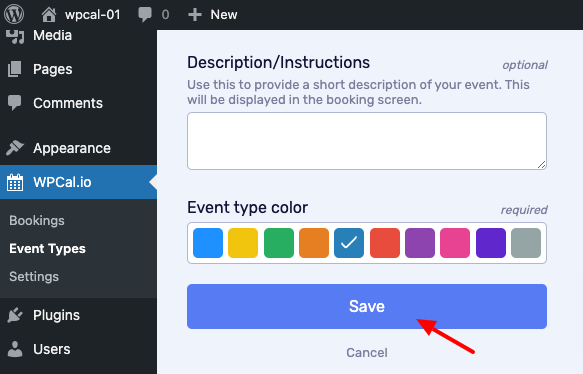Go to WPCal.io Settings submenu

click(x=34, y=277)
